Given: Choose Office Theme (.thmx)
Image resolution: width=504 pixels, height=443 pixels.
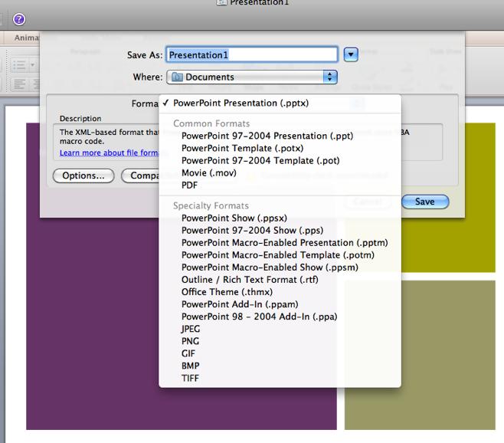Looking at the screenshot, I should coord(280,292).
